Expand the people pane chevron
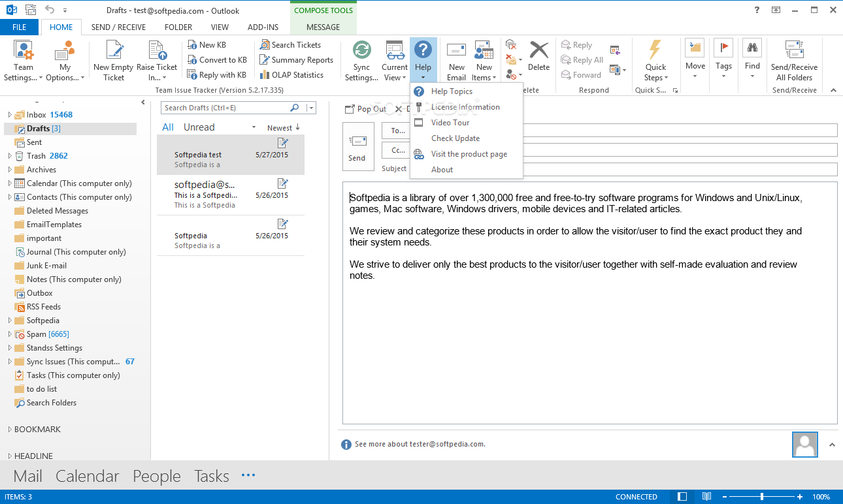Image resolution: width=843 pixels, height=504 pixels. 832,445
